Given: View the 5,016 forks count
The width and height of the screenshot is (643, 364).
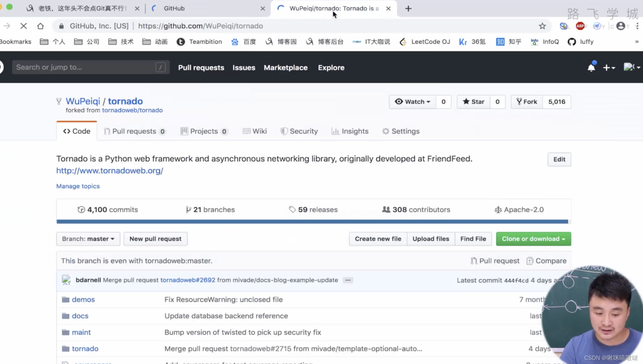Looking at the screenshot, I should click(x=557, y=102).
